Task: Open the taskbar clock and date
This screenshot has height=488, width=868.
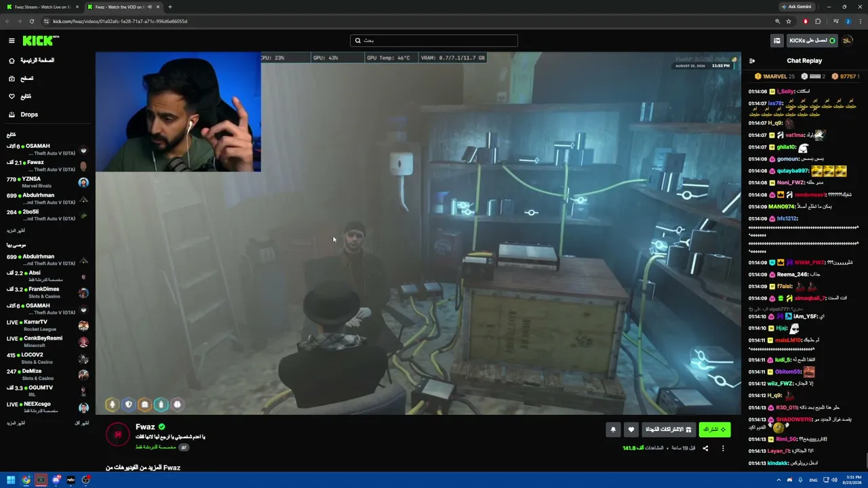Action: 852,480
